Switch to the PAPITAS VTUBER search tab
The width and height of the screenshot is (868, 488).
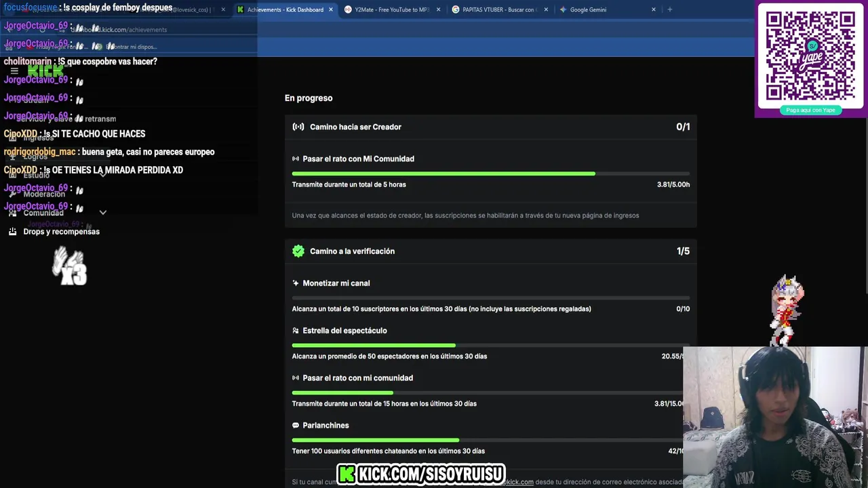[500, 9]
